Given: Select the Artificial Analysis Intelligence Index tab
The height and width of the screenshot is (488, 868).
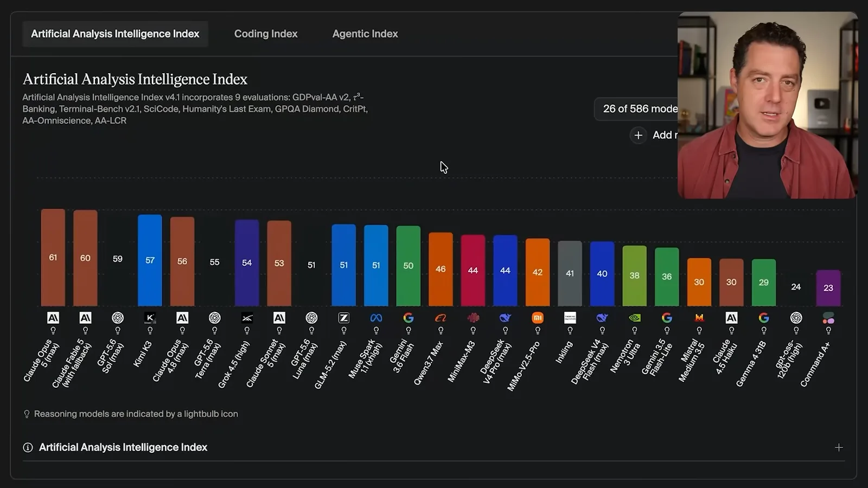Looking at the screenshot, I should click(115, 34).
